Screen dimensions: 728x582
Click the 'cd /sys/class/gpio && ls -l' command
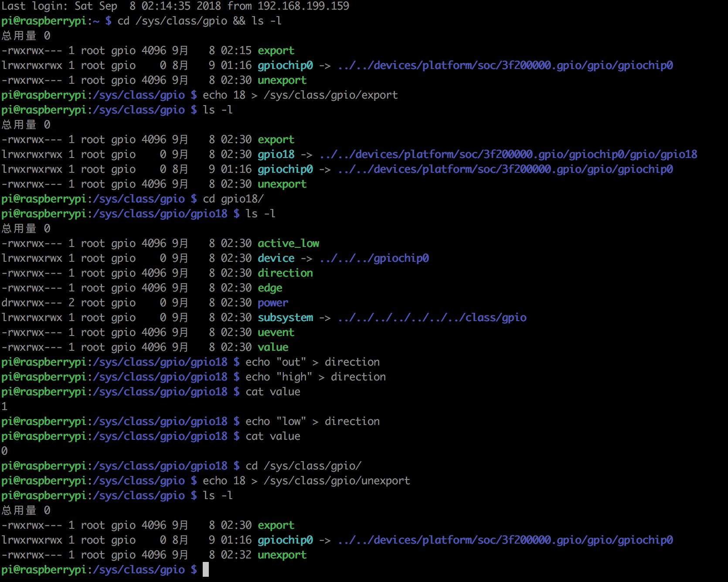(200, 21)
